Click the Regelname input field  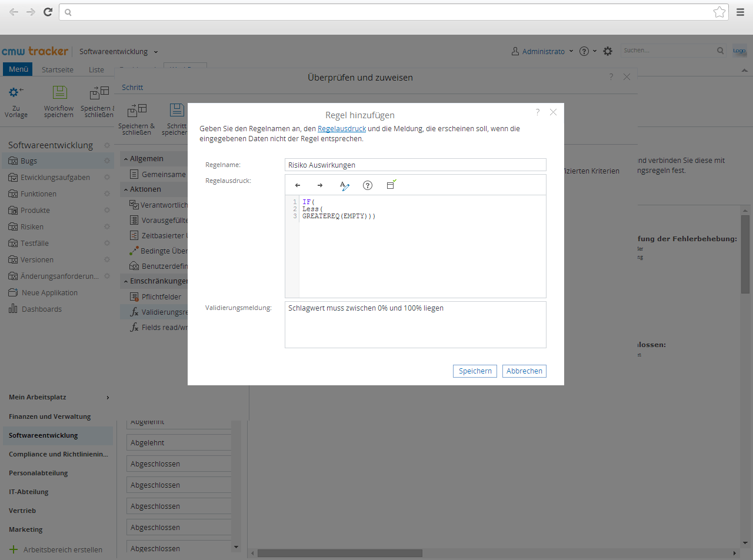click(x=415, y=165)
